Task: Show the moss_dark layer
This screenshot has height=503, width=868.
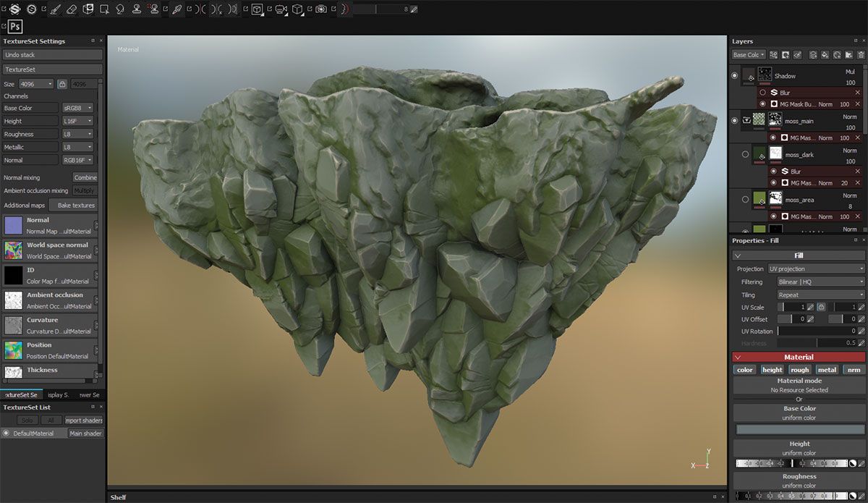Action: pyautogui.click(x=745, y=154)
